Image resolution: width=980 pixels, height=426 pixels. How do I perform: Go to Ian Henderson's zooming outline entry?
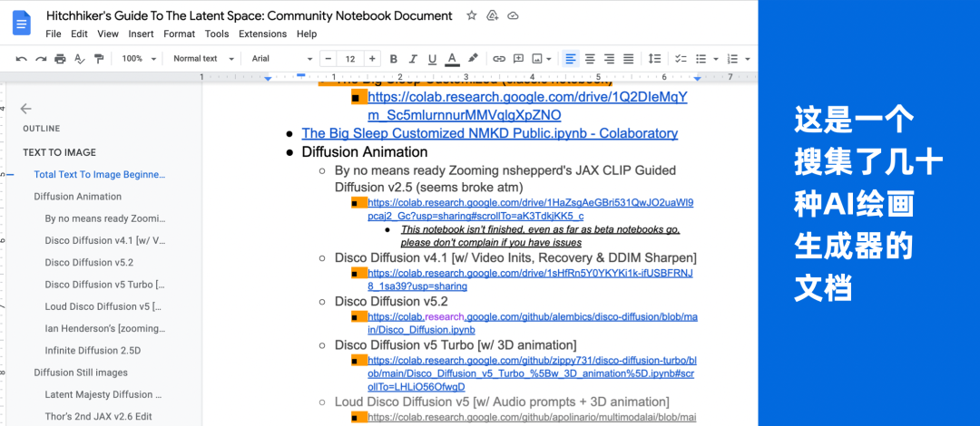[x=105, y=328]
